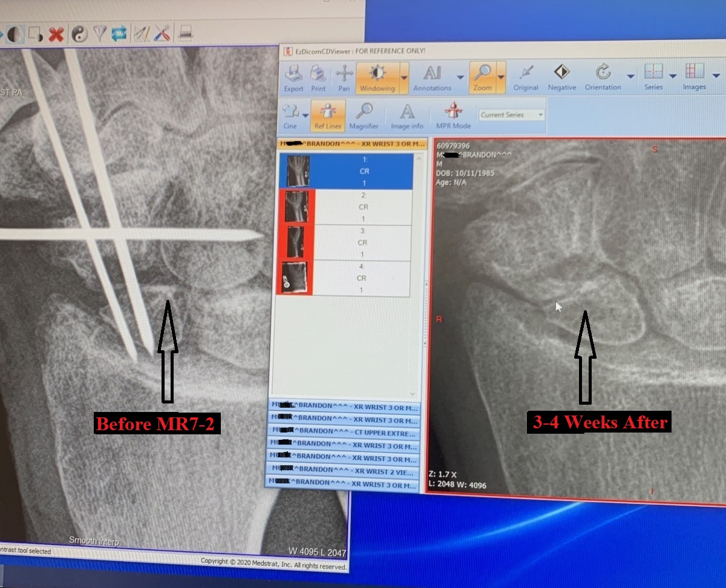Click the Medstrat copyright status text
The image size is (726, 588).
click(x=274, y=564)
